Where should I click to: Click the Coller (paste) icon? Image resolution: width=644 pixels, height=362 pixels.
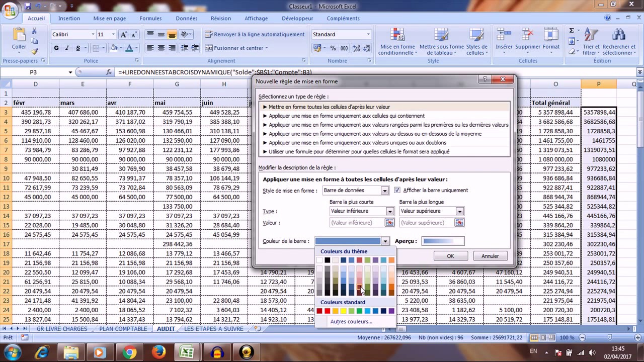(19, 35)
